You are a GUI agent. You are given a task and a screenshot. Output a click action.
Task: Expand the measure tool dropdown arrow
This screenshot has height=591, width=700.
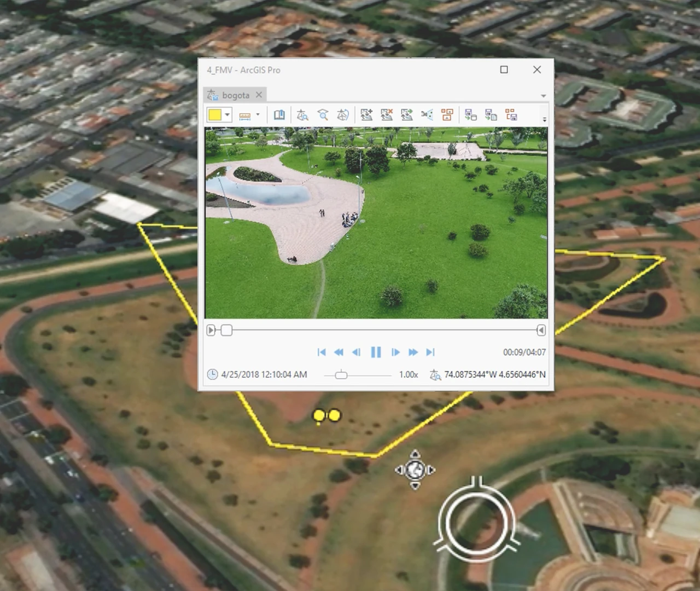[258, 115]
